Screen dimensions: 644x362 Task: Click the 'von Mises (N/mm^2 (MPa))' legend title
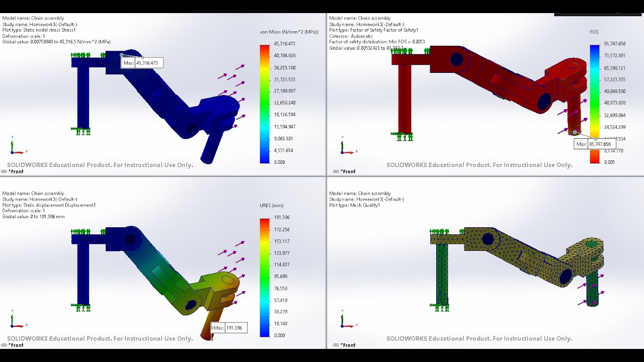289,32
